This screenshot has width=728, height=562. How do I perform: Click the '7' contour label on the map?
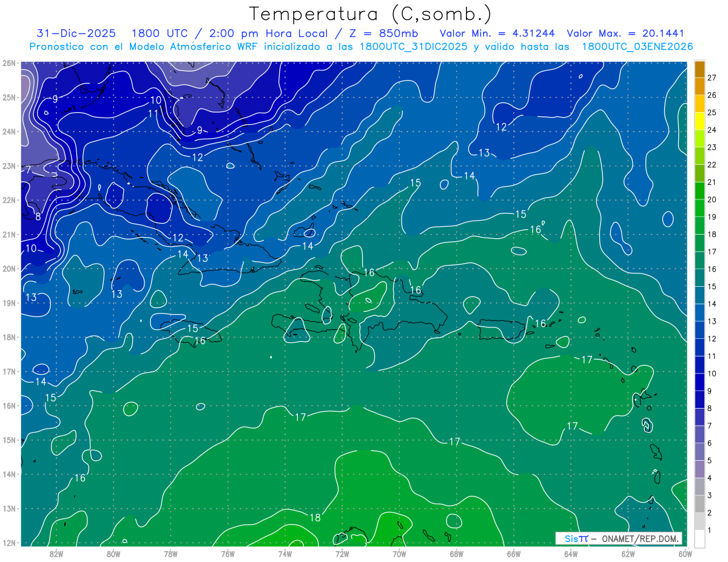click(x=28, y=170)
